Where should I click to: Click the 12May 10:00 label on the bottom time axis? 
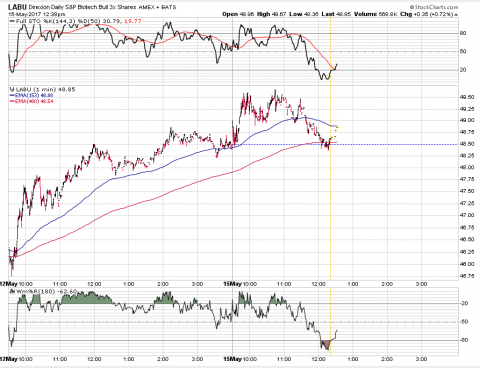(16, 359)
